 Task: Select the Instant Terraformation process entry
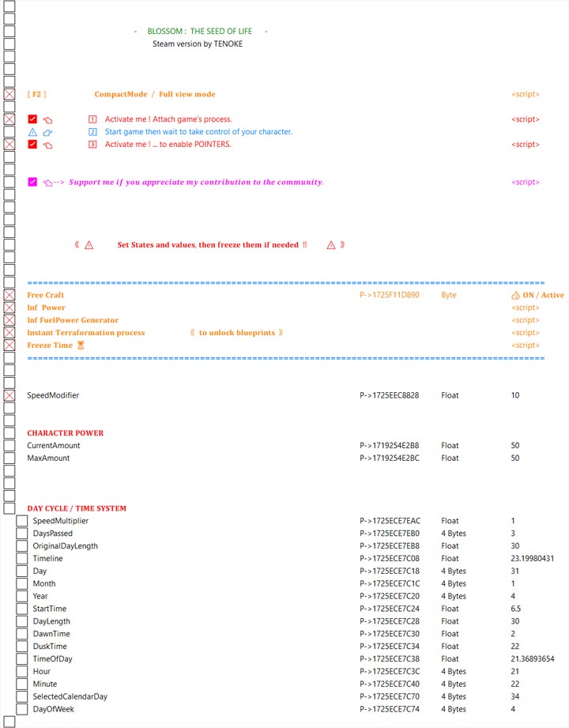pyautogui.click(x=86, y=333)
